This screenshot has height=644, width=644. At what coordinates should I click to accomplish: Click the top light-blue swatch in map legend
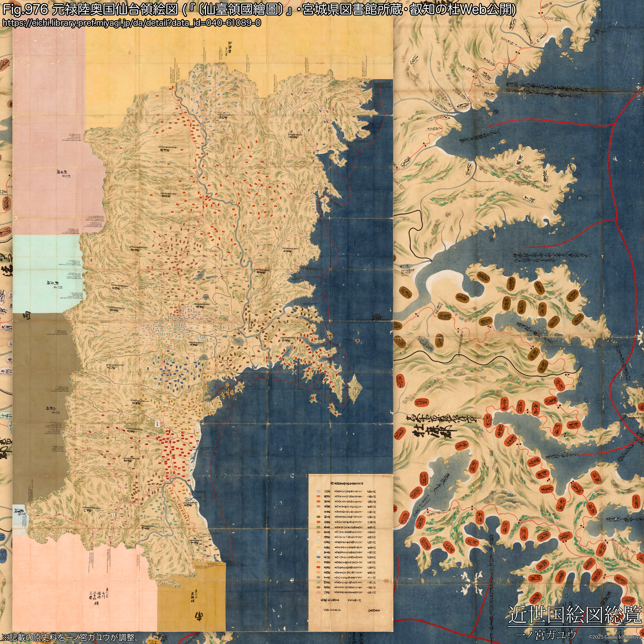click(x=318, y=491)
